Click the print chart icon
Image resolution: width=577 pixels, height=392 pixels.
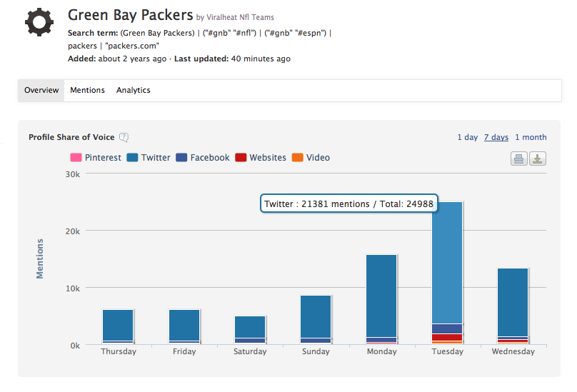[518, 159]
